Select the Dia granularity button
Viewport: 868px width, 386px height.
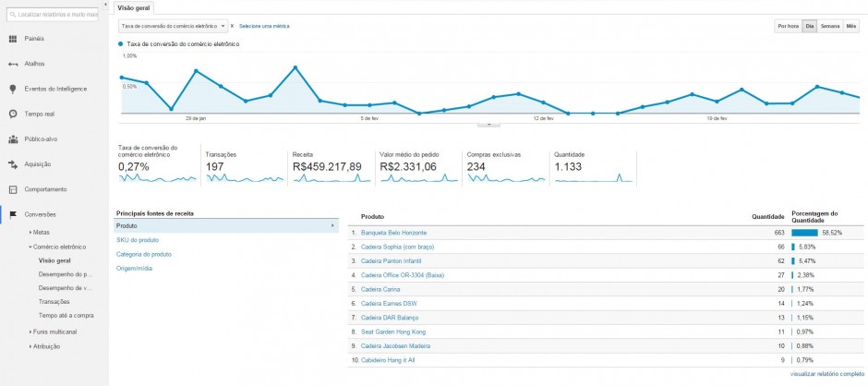(809, 27)
